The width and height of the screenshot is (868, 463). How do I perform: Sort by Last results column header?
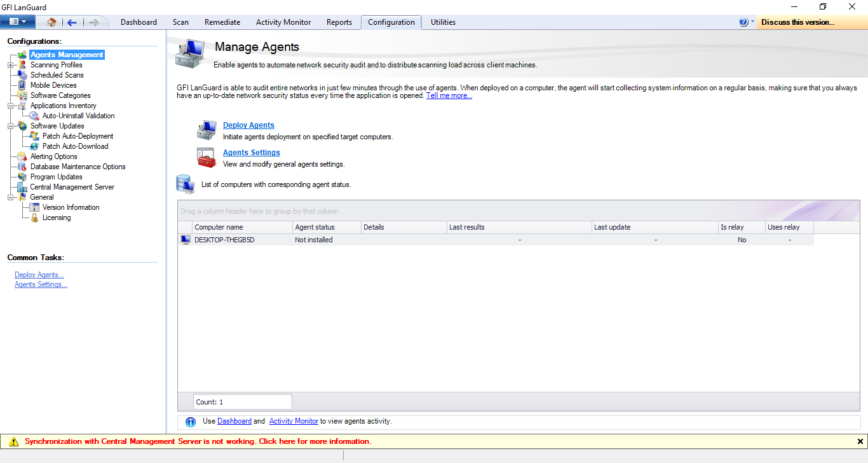(519, 227)
